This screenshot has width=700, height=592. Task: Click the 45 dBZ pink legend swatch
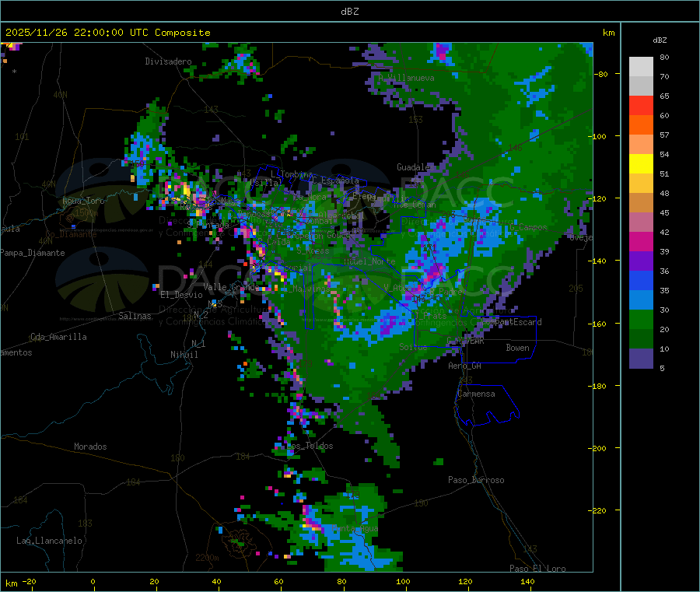tap(641, 222)
